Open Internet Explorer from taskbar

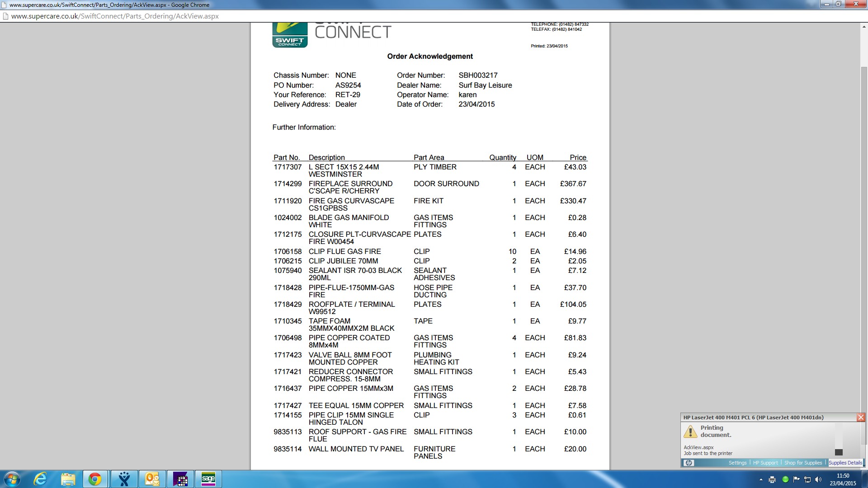click(40, 479)
